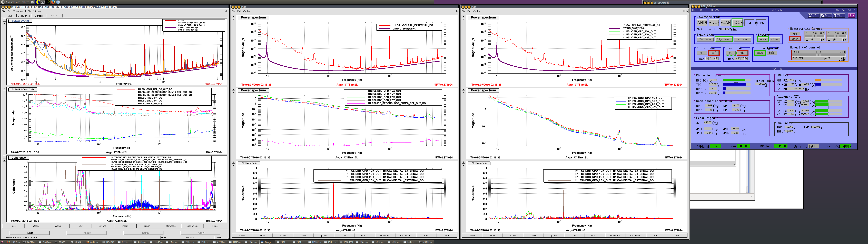Screen dimensions: 868x244
Task: Click move under Modematching lenses
Action: [x=795, y=34]
